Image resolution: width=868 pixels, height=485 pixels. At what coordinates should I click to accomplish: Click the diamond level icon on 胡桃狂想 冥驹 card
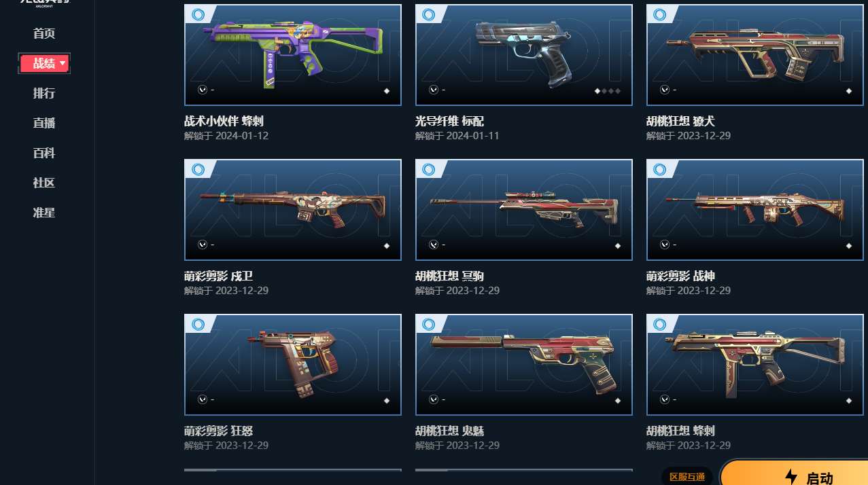pyautogui.click(x=618, y=246)
